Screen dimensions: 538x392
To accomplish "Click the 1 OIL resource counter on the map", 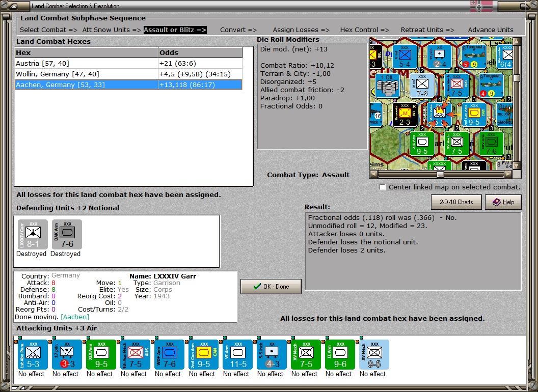I will pyautogui.click(x=387, y=86).
